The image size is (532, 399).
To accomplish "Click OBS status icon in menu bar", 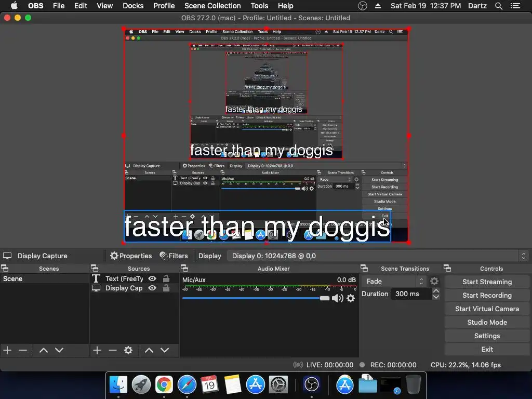I will point(363,6).
